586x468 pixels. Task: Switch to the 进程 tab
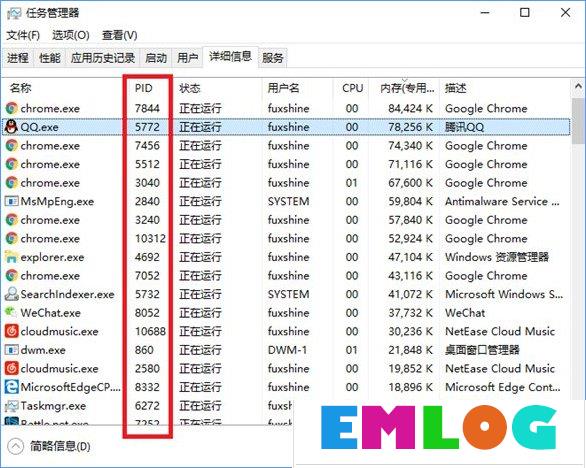(x=18, y=58)
